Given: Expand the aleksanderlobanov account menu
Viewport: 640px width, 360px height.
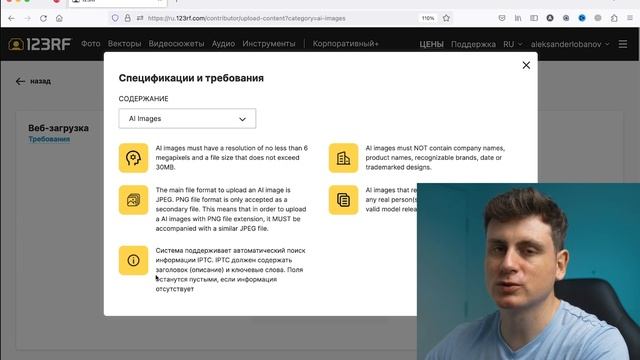Looking at the screenshot, I should point(570,44).
